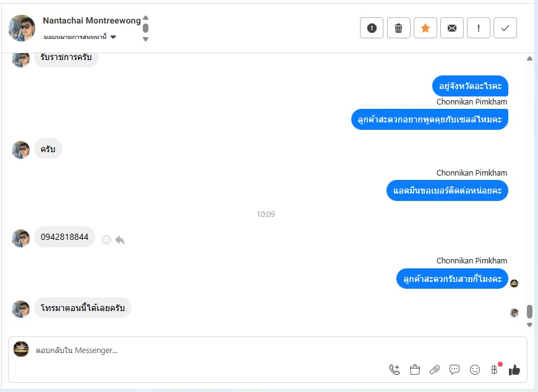
Task: Mark conversation unread with the envelope icon
Action: pyautogui.click(x=452, y=28)
